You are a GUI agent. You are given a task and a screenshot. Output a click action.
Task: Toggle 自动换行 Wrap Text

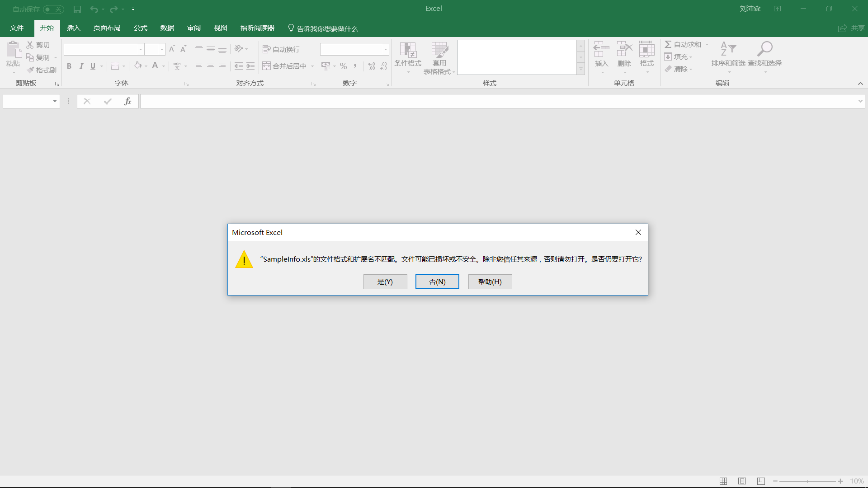[281, 49]
